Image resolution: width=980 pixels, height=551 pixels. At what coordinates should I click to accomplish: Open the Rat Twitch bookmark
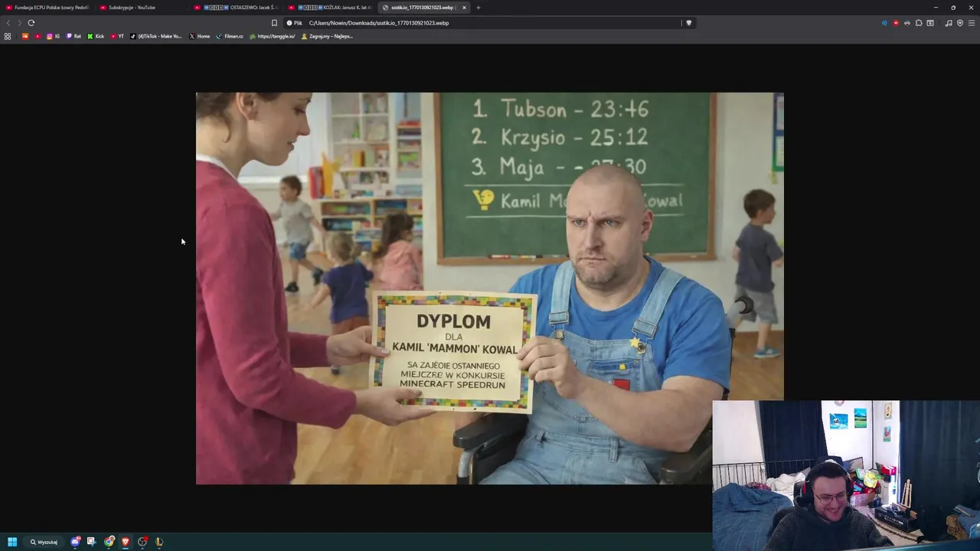tap(73, 36)
